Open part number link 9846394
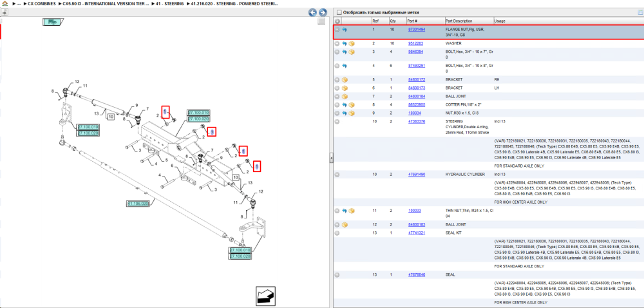The height and width of the screenshot is (308, 644). click(x=415, y=52)
